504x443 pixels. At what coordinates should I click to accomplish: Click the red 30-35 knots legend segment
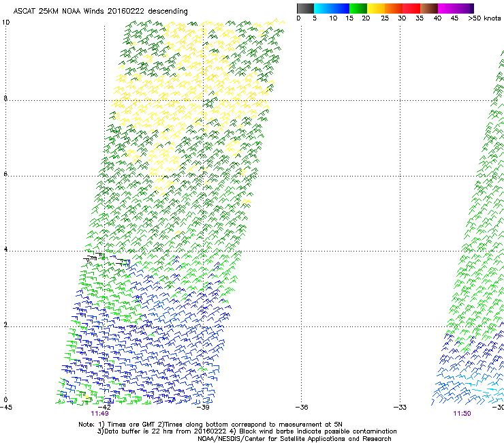(411, 8)
